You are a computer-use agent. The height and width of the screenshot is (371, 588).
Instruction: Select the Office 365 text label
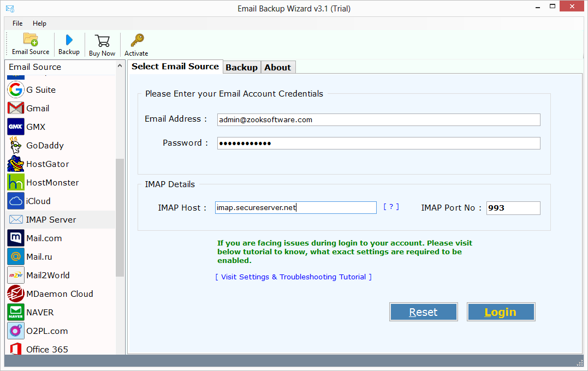pyautogui.click(x=47, y=349)
